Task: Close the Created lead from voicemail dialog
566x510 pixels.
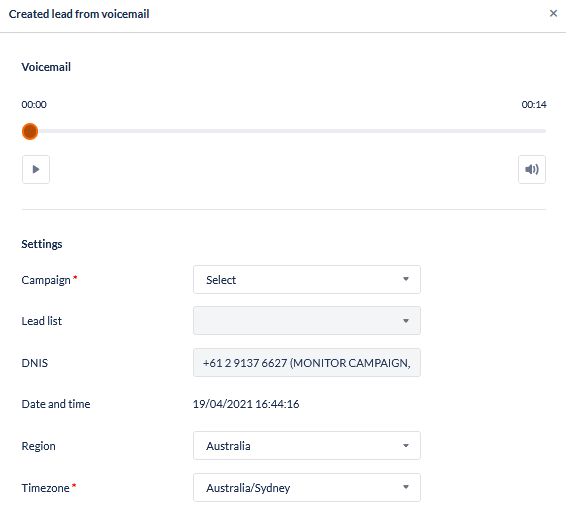Action: [x=553, y=13]
